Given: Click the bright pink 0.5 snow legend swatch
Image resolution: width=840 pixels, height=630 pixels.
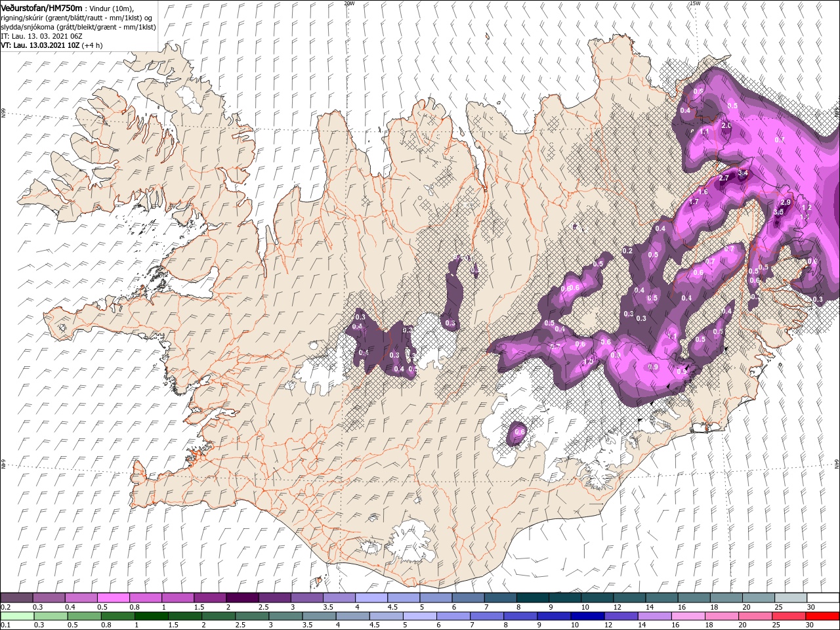Looking at the screenshot, I should 113,598.
